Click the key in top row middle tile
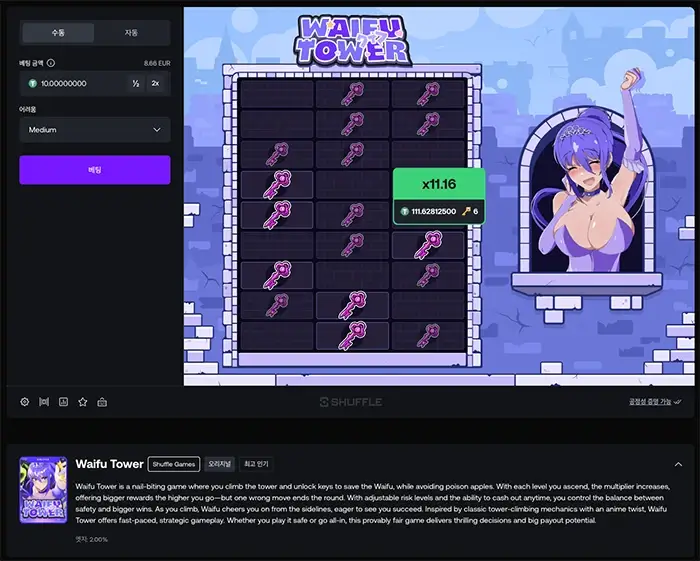This screenshot has width=700, height=561. (x=352, y=94)
